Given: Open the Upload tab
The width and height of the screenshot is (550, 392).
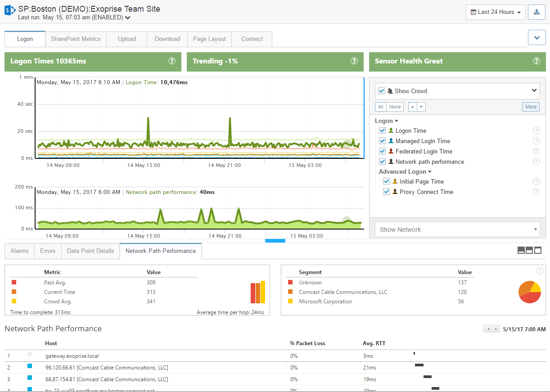Looking at the screenshot, I should pos(127,39).
